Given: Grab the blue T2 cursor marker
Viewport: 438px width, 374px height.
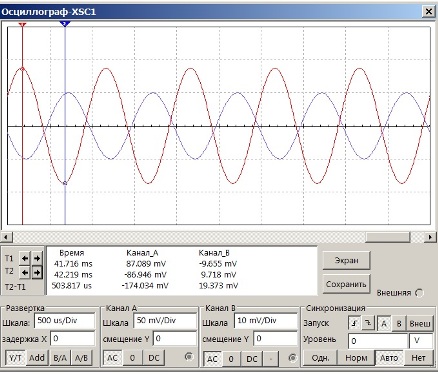Looking at the screenshot, I should coord(65,24).
